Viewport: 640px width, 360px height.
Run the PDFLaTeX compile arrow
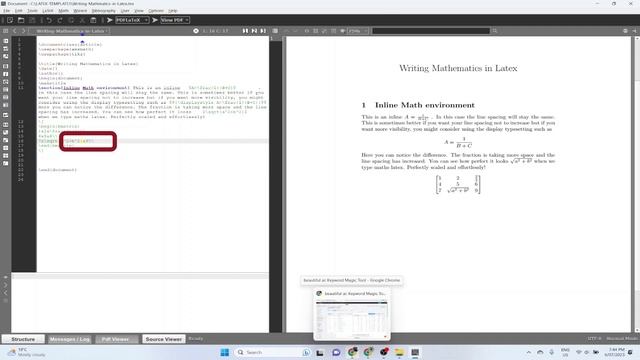coord(110,20)
